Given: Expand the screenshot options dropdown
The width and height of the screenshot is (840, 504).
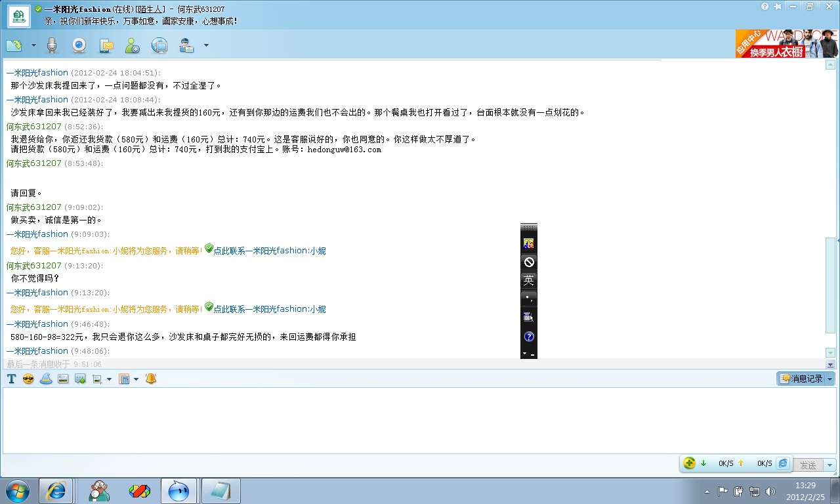Looking at the screenshot, I should click(109, 379).
